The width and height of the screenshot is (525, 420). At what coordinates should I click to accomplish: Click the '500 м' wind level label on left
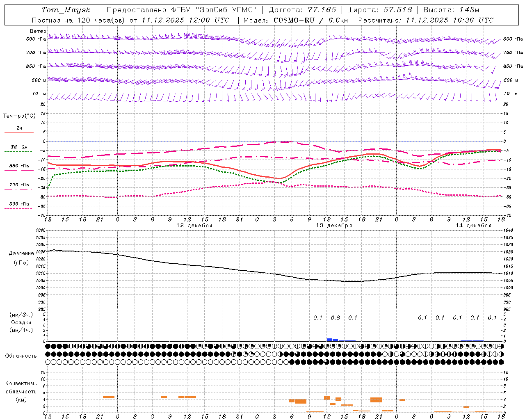[x=39, y=80]
